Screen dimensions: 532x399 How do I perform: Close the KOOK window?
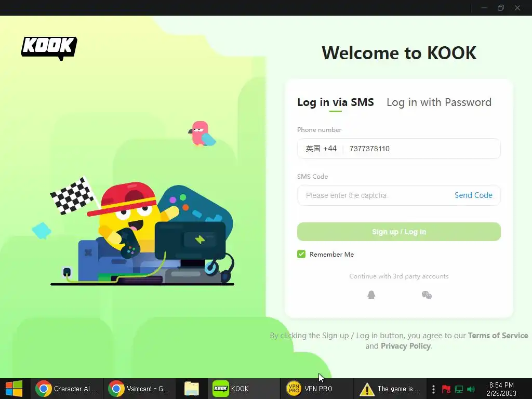[517, 8]
